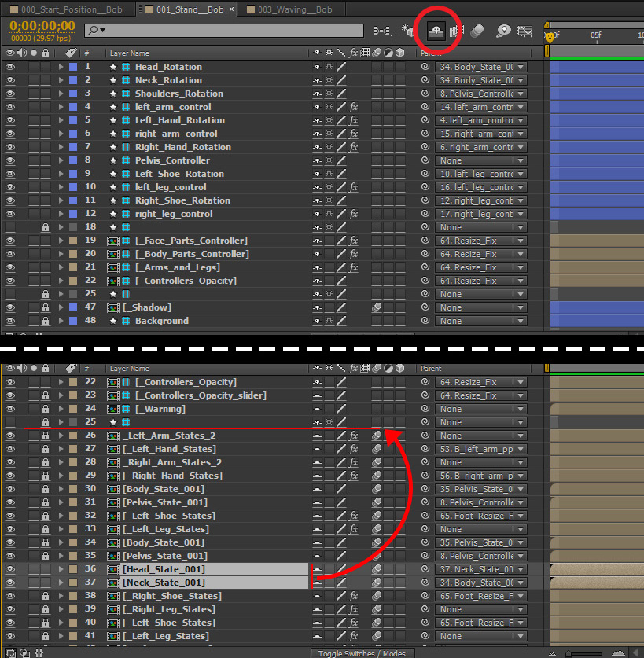The width and height of the screenshot is (644, 658).
Task: Hide the Shoulders_Rotation layer with its eye icon
Action: (x=11, y=94)
